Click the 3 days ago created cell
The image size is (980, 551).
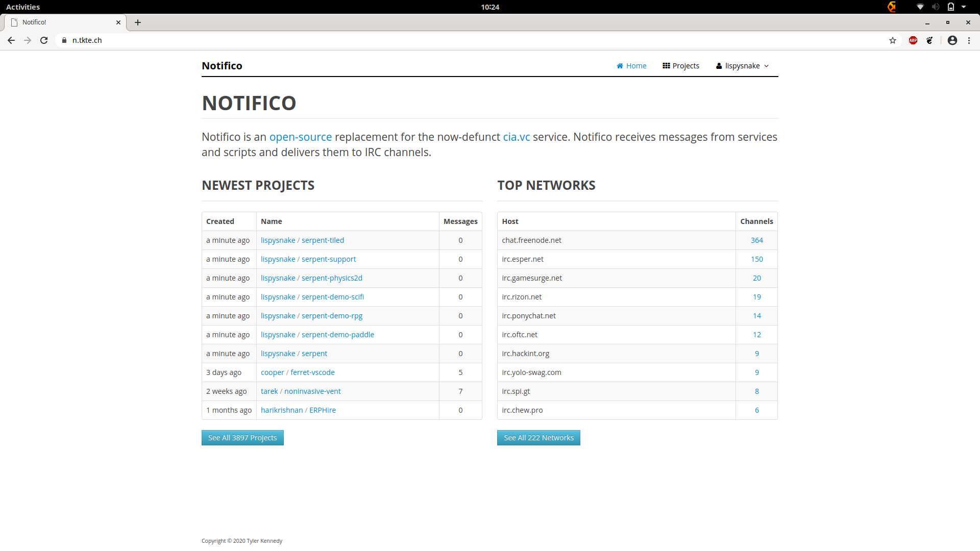229,372
